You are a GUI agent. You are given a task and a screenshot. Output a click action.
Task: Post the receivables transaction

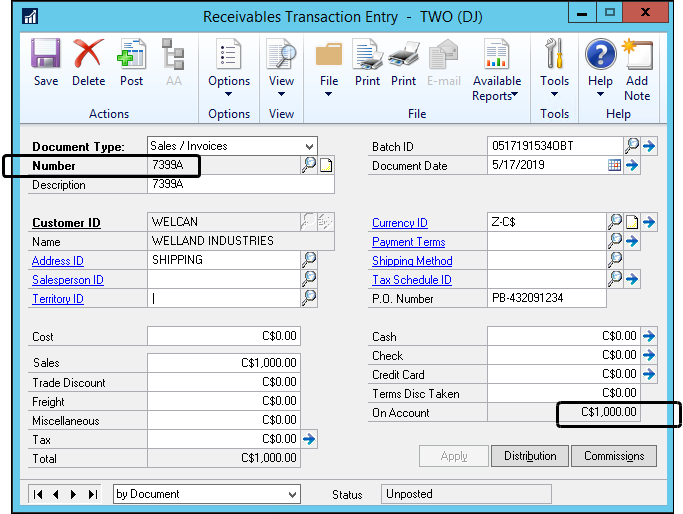click(x=131, y=60)
